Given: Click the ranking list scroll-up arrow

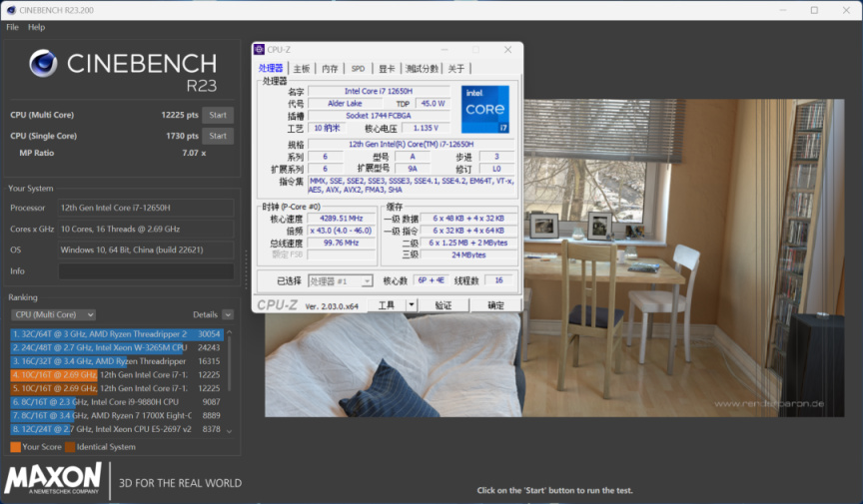Looking at the screenshot, I should [x=230, y=333].
